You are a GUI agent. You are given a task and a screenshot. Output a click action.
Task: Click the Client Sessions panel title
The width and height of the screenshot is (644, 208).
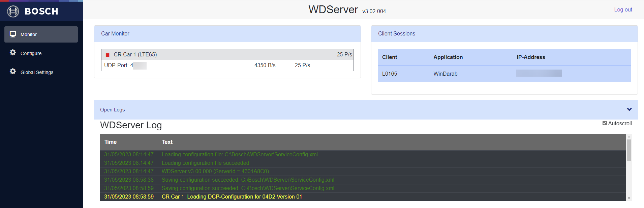coord(397,33)
